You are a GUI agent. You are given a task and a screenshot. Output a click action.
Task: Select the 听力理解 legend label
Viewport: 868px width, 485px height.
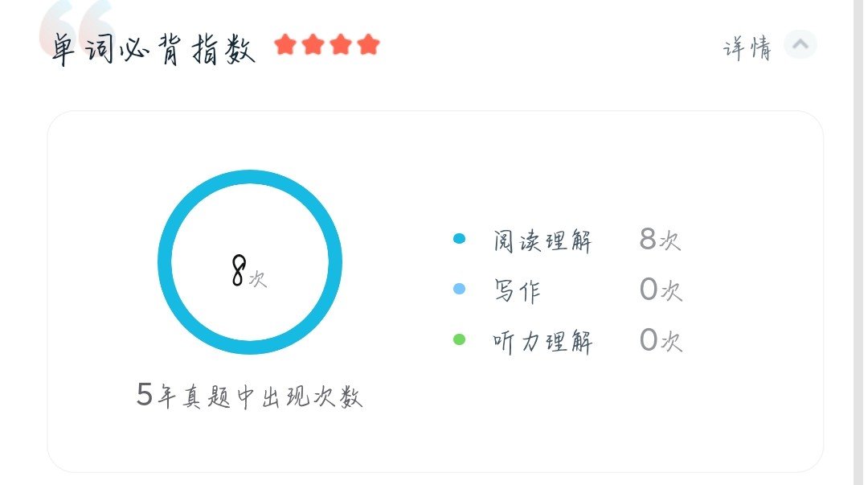point(542,342)
